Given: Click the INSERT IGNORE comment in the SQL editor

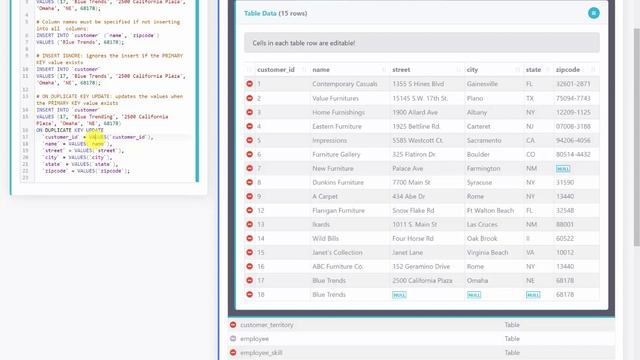Looking at the screenshot, I should click(109, 59).
